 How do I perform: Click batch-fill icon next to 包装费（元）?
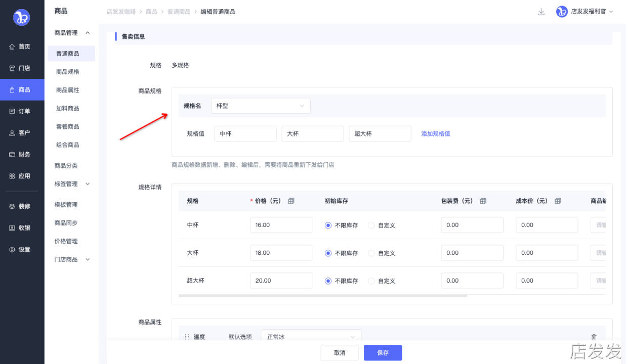(483, 201)
